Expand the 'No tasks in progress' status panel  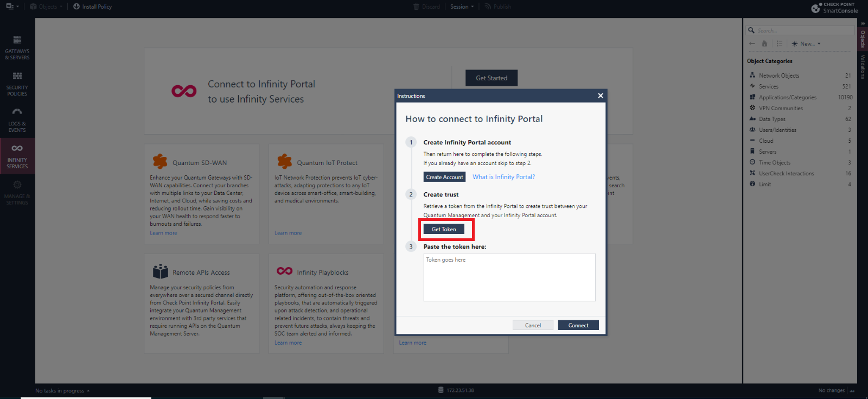coord(62,390)
